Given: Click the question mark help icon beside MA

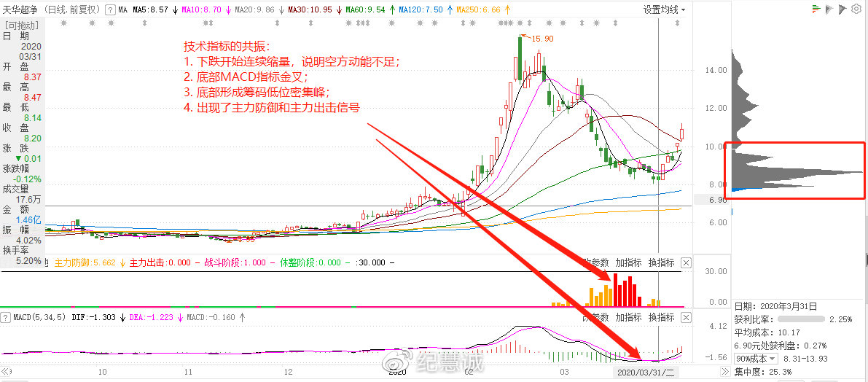Looking at the screenshot, I should coord(110,10).
